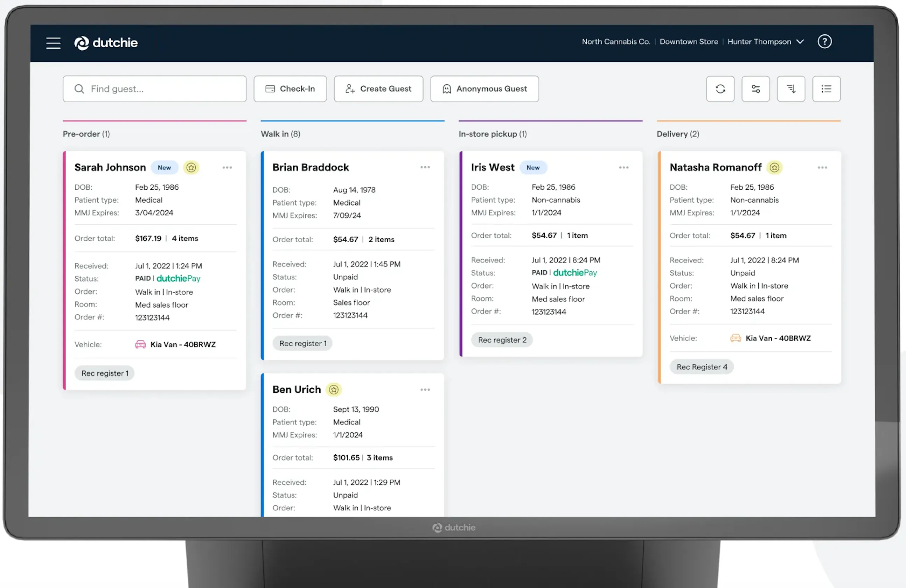906x588 pixels.
Task: Click Downtown Store in the header
Action: pos(689,42)
